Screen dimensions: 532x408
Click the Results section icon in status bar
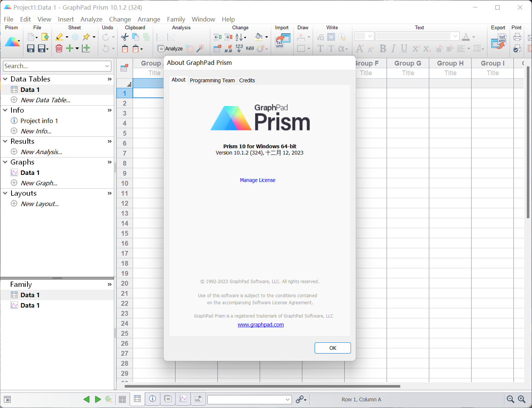click(x=168, y=399)
